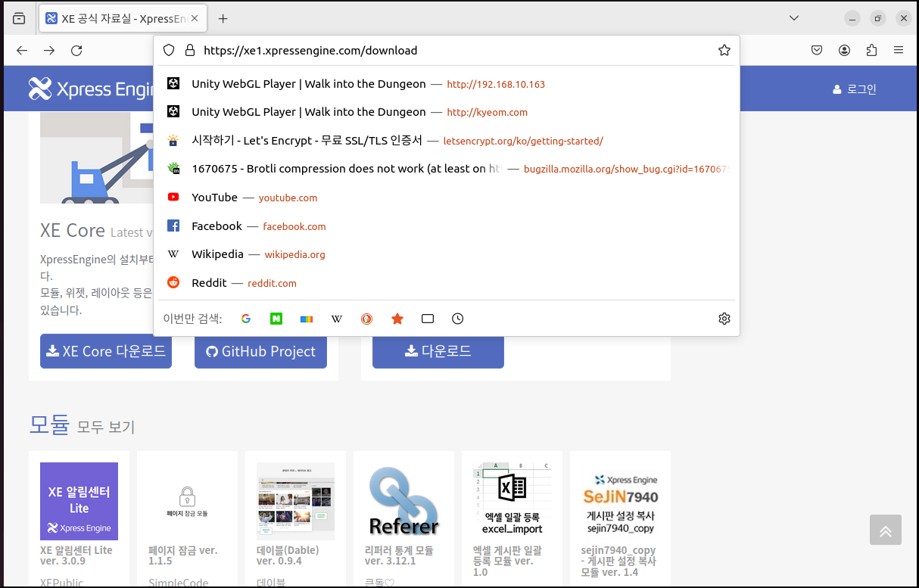Image resolution: width=919 pixels, height=588 pixels.
Task: Open 엑셀 일괄 등록 excel_import thumbnail
Action: pyautogui.click(x=512, y=501)
